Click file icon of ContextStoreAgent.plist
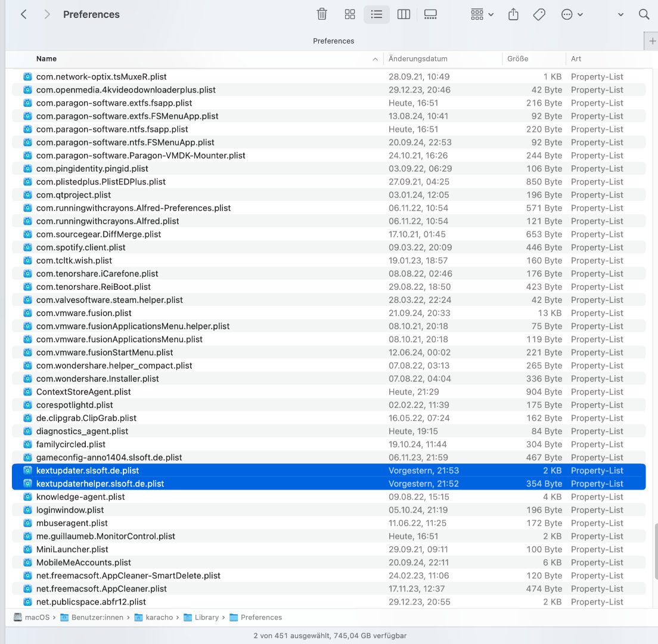The image size is (658, 644). (x=27, y=392)
